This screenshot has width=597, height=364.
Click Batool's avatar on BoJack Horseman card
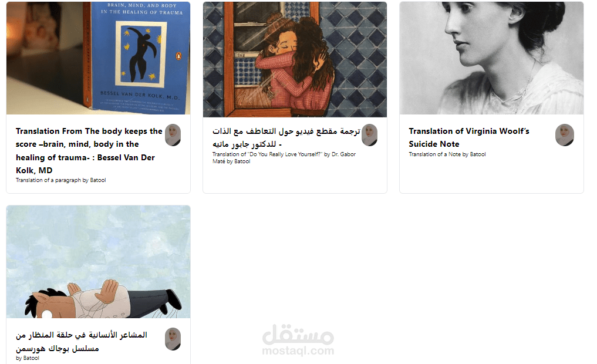[173, 339]
